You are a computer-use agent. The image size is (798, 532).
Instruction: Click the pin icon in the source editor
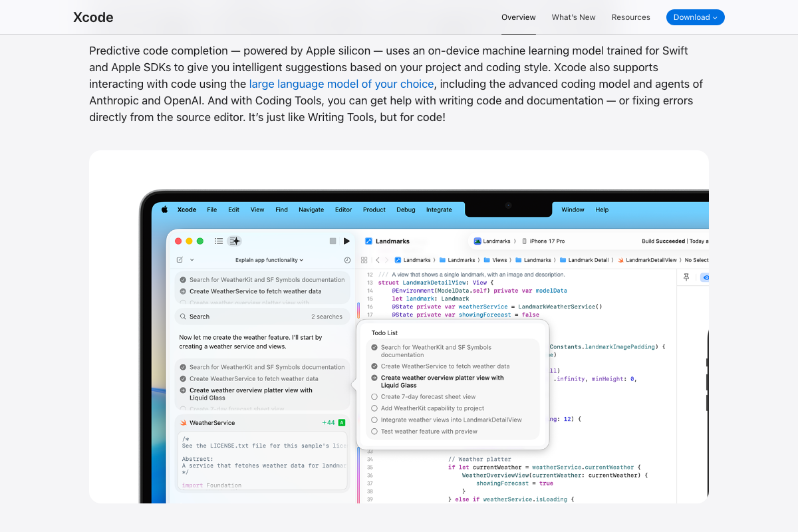click(686, 276)
